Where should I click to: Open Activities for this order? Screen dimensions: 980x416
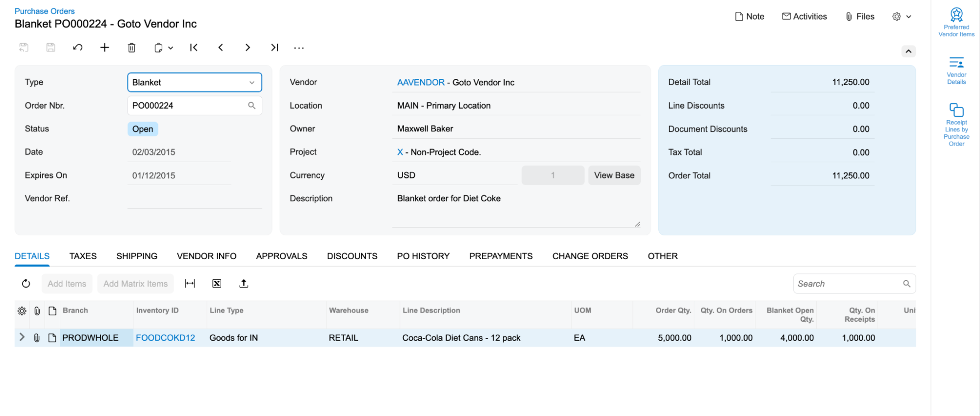804,17
